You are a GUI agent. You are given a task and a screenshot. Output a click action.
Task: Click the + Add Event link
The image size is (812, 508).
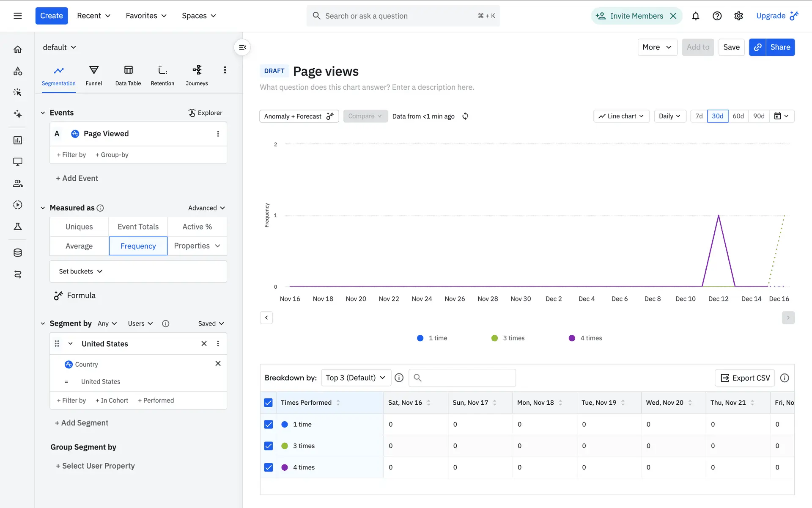(x=77, y=178)
